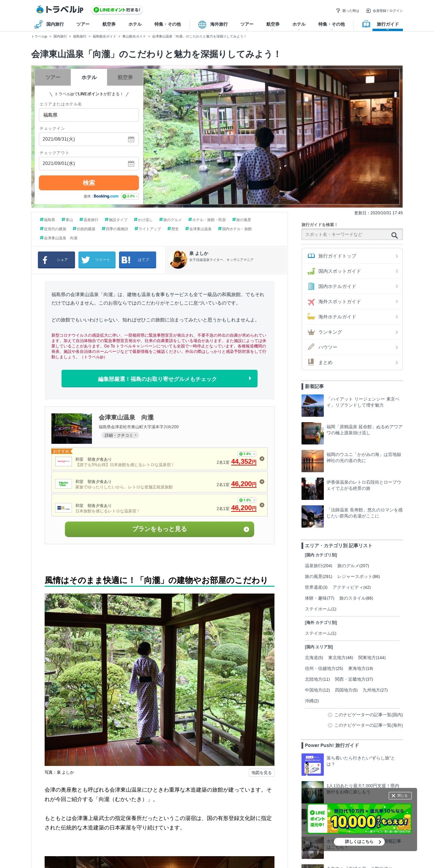This screenshot has width=434, height=868.
Task: Click the Booking.com 2.0% point badge
Action: pos(130,196)
